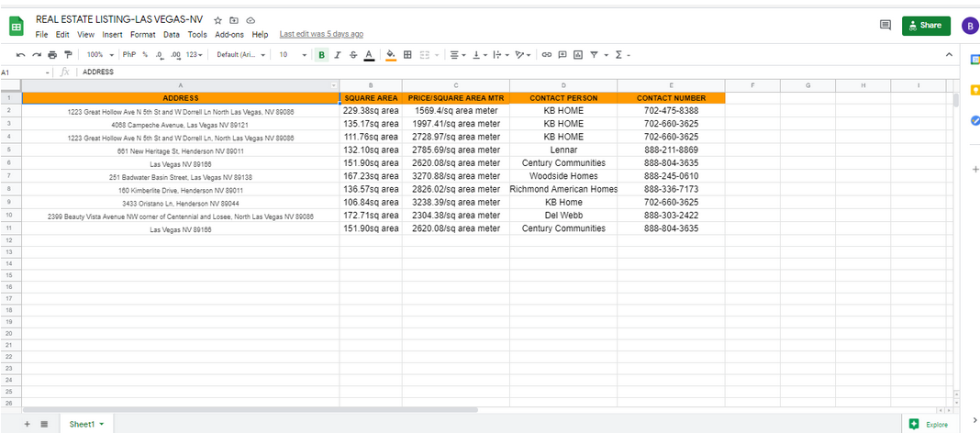Click the Share button

pos(926,26)
